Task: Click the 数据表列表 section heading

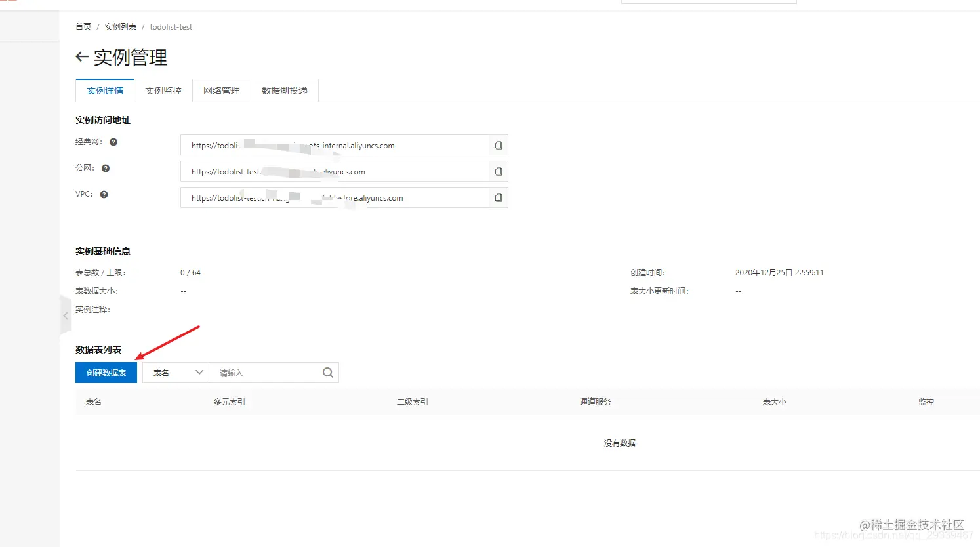Action: (x=98, y=350)
